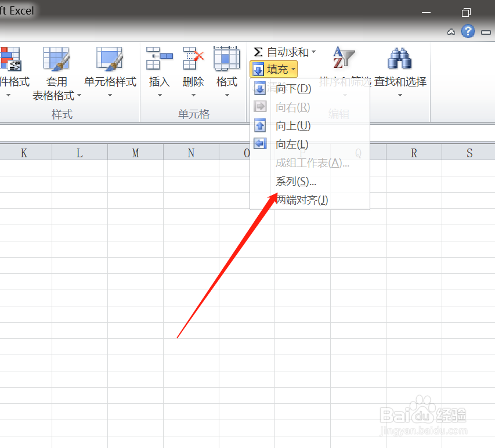Click the Fill (填充) down-arrow icon

coord(258,70)
